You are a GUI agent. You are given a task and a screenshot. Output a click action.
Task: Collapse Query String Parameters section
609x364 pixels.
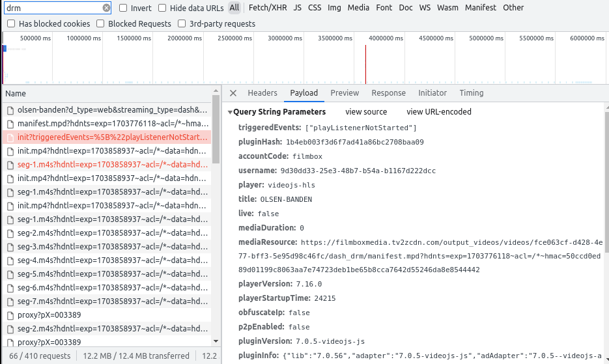[x=230, y=112]
